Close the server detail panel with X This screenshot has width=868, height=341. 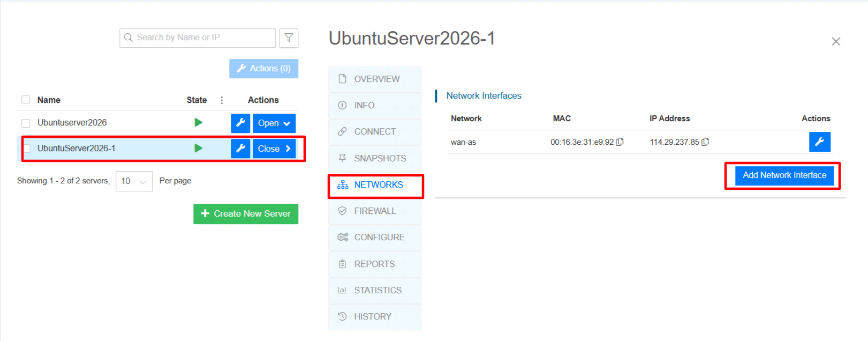(836, 41)
